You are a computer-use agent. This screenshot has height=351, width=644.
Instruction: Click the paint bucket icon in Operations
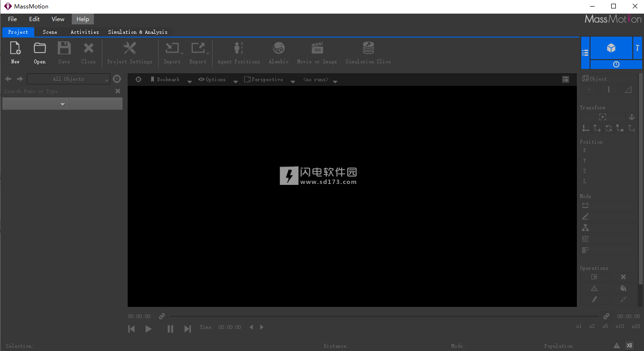623,288
